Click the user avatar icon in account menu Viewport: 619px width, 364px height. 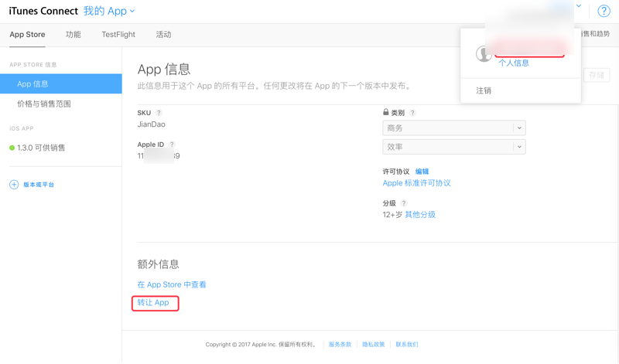[x=483, y=54]
